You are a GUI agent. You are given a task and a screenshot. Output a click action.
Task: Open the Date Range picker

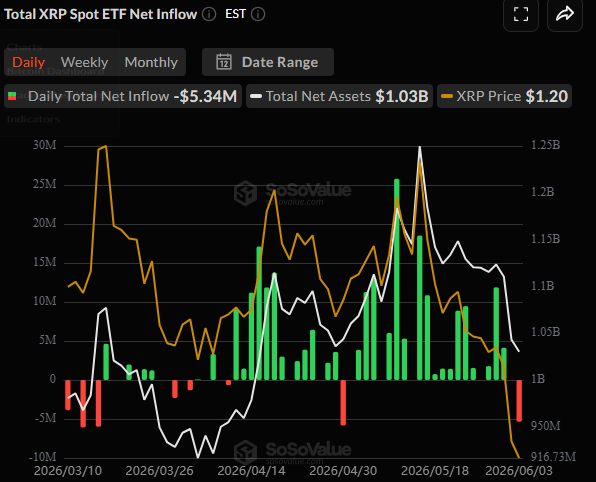[268, 62]
